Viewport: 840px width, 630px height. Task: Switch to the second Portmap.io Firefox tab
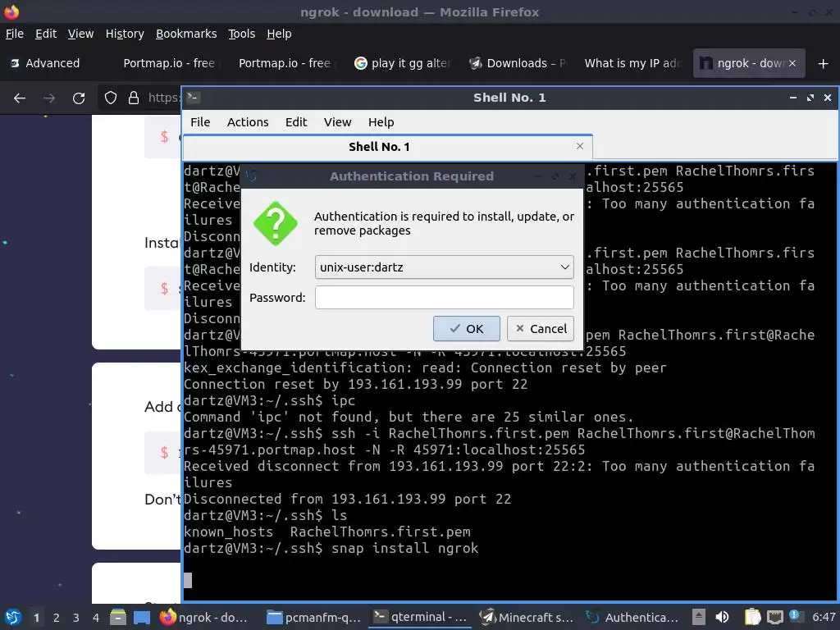point(285,63)
